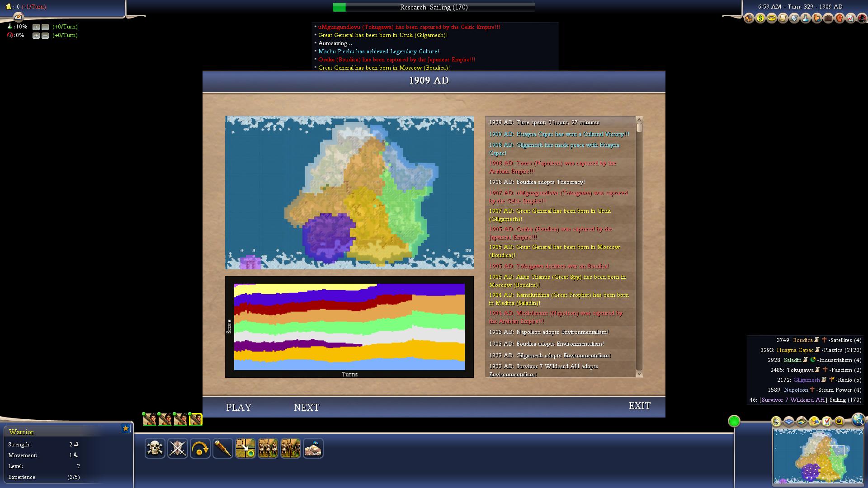Increase research rate with plus button

(x=36, y=27)
